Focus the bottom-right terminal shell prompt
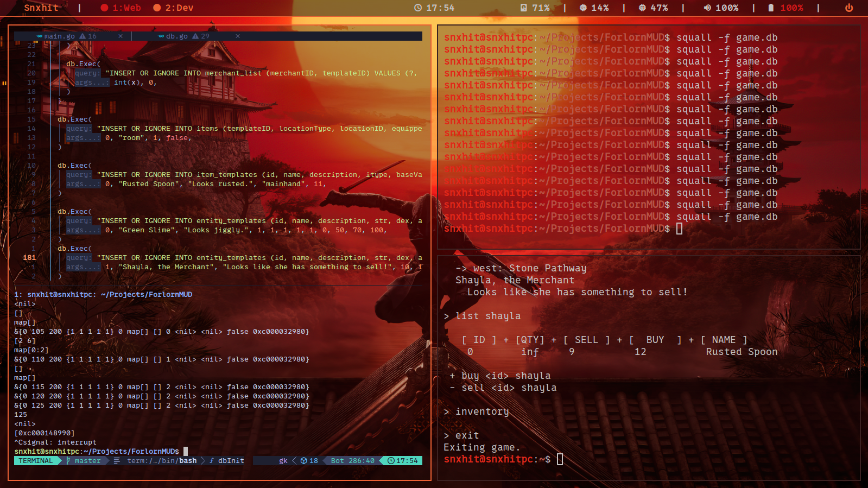This screenshot has height=488, width=868. [560, 459]
